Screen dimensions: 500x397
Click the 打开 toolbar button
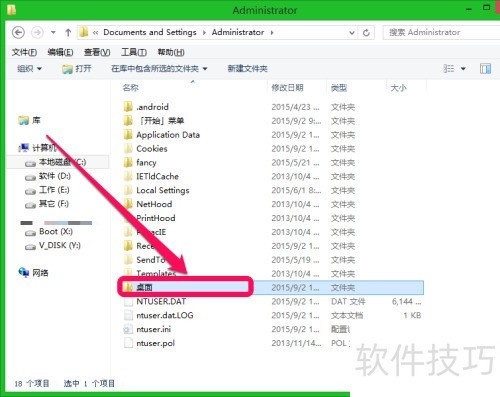77,69
